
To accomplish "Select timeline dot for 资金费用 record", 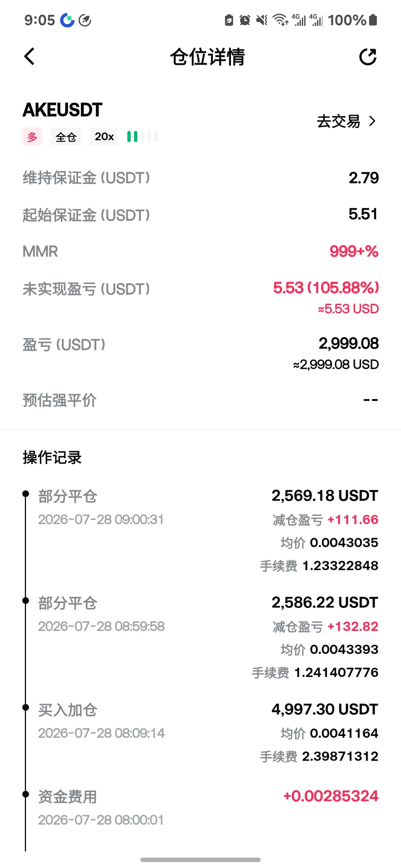I will [x=26, y=794].
